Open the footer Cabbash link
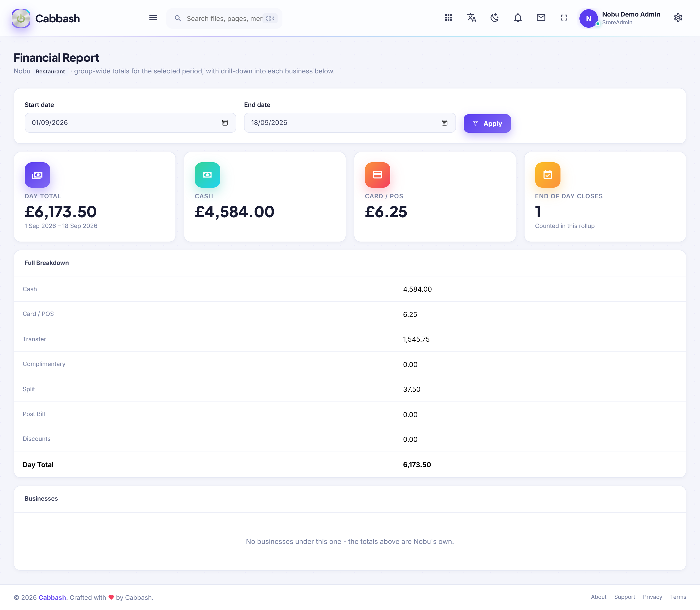The width and height of the screenshot is (700, 610). pos(52,597)
